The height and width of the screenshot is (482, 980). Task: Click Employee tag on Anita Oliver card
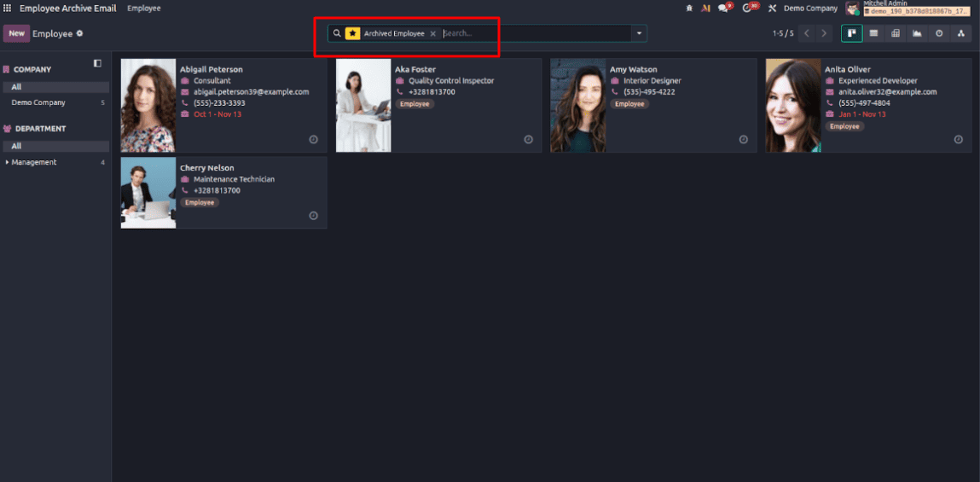(x=844, y=126)
